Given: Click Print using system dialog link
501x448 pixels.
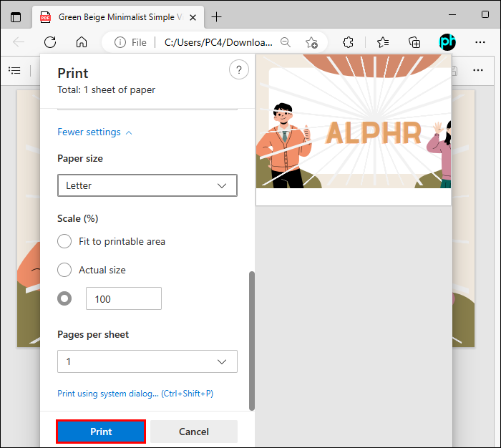Looking at the screenshot, I should pos(135,394).
